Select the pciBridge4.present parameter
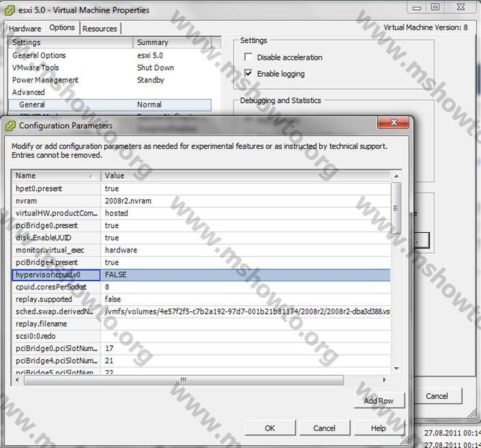Screen dimensions: 481x448 pos(56,262)
